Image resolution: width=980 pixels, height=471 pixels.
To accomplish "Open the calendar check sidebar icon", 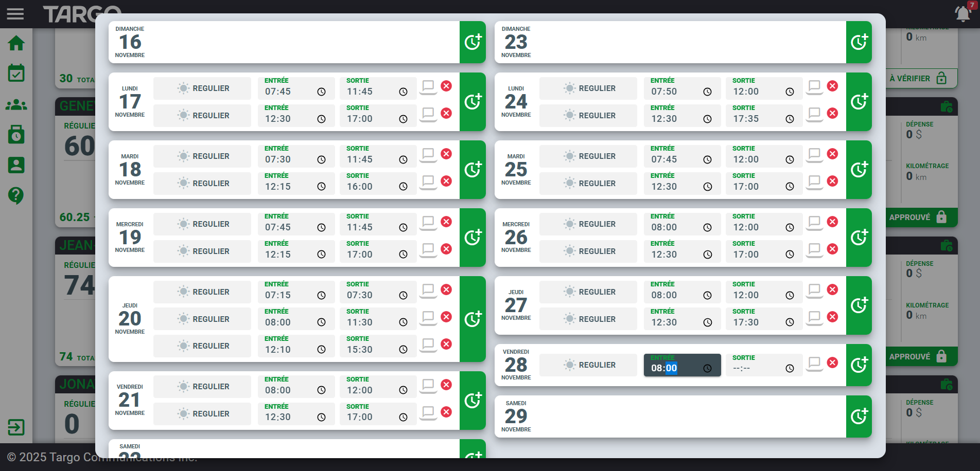I will [x=16, y=74].
